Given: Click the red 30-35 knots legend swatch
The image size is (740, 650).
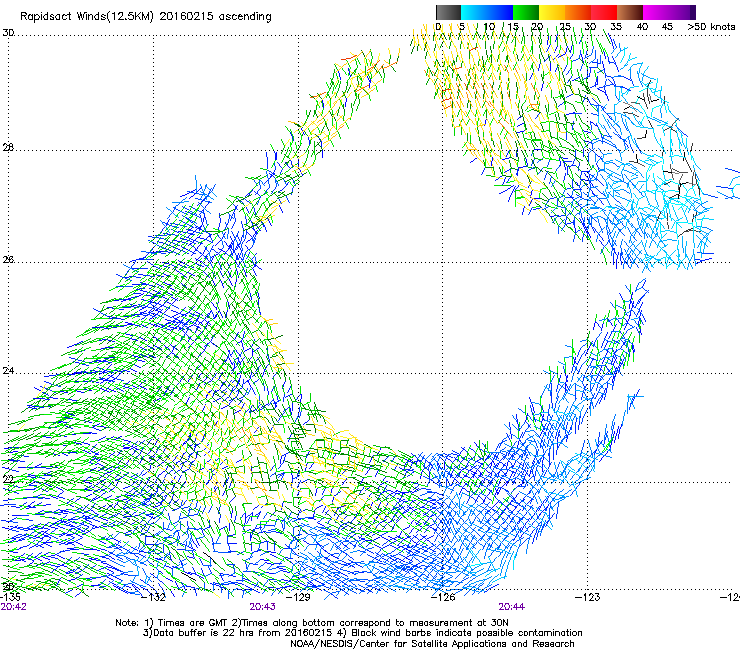Looking at the screenshot, I should (x=604, y=12).
